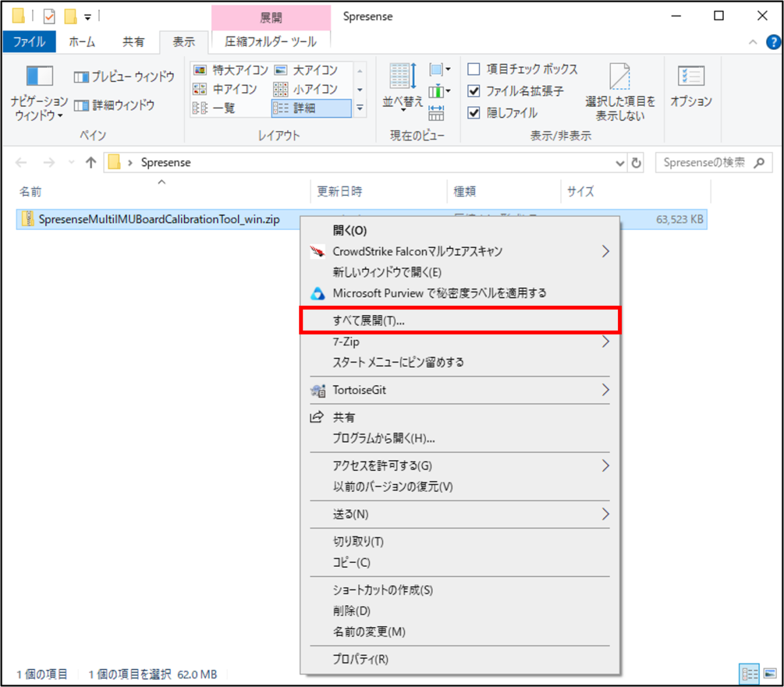Toggle the Preview pane (プレビュー ウィンドウ) button
The image size is (784, 687).
click(124, 77)
